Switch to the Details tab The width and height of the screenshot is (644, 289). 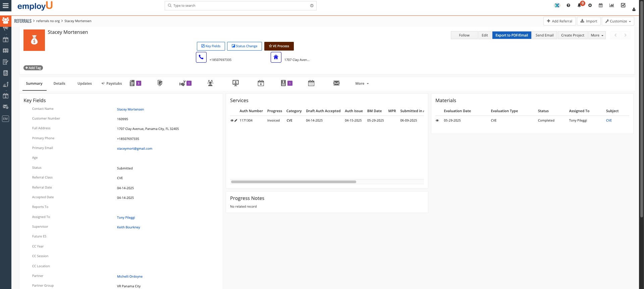pos(59,84)
